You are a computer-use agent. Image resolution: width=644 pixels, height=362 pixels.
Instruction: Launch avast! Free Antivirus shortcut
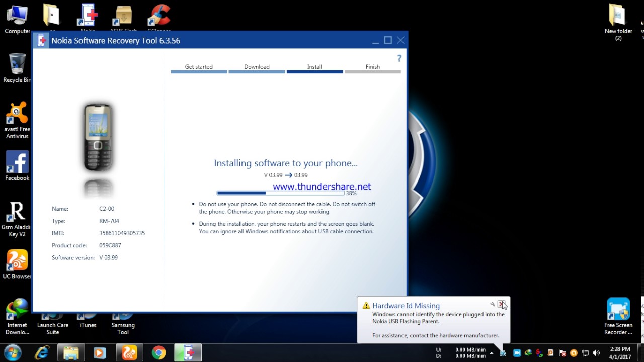click(17, 121)
